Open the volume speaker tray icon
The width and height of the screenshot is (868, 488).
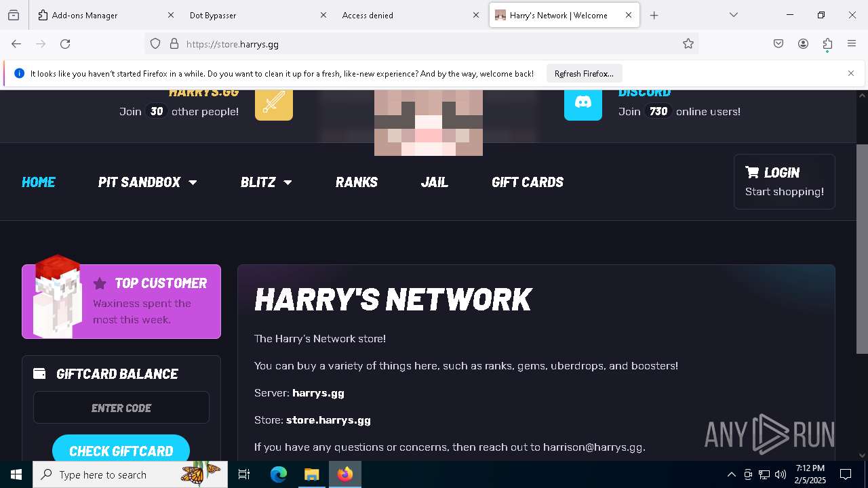pos(781,474)
